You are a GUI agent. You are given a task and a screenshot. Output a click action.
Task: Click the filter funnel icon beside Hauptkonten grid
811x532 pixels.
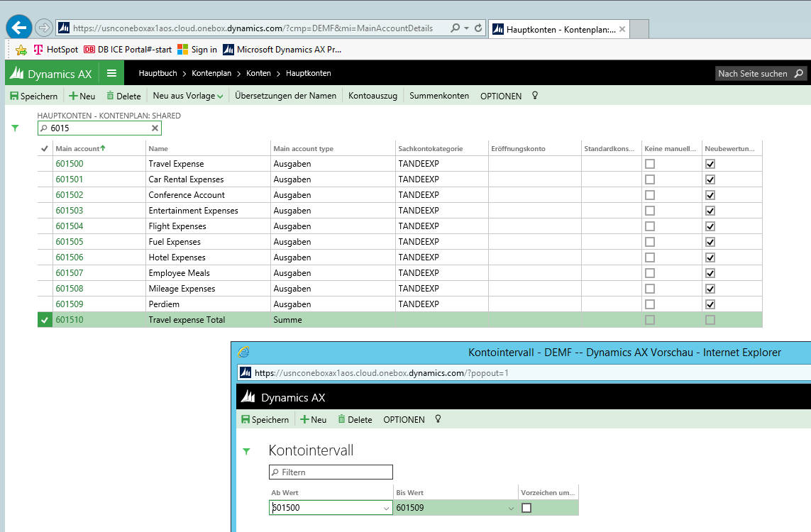tap(15, 128)
